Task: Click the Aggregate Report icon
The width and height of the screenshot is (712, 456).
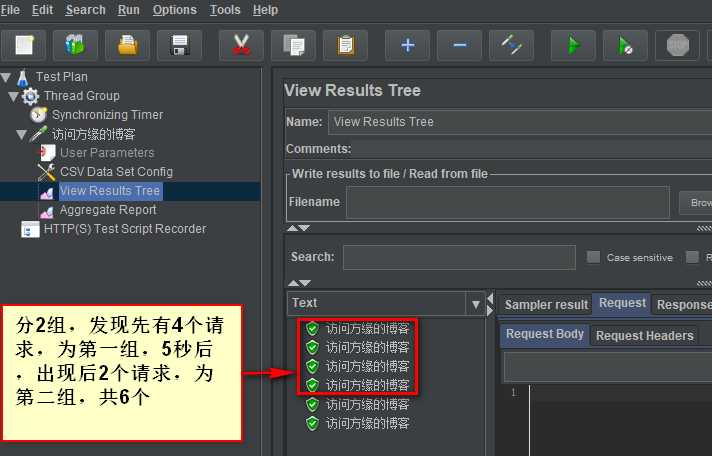Action: click(x=47, y=211)
